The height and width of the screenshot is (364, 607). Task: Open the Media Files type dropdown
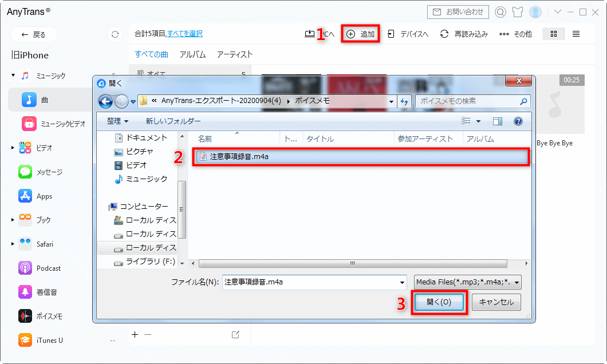[x=468, y=282]
